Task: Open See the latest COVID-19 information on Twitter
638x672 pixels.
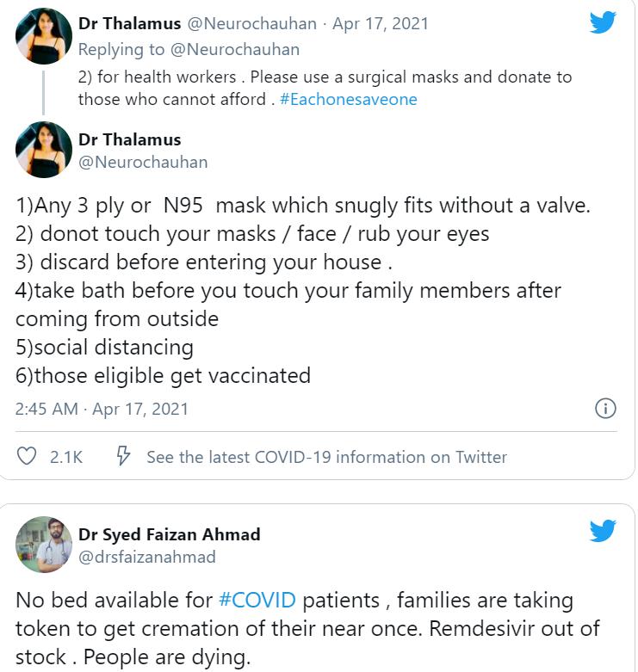Action: tap(326, 457)
